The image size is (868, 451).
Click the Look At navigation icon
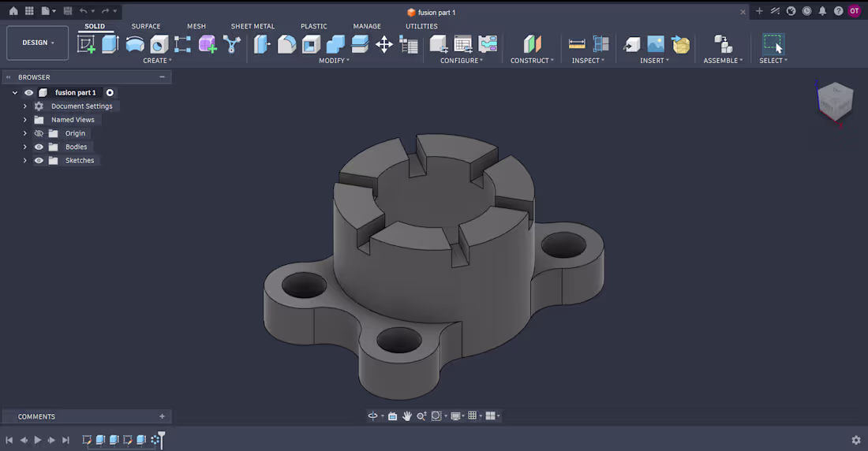tap(392, 416)
